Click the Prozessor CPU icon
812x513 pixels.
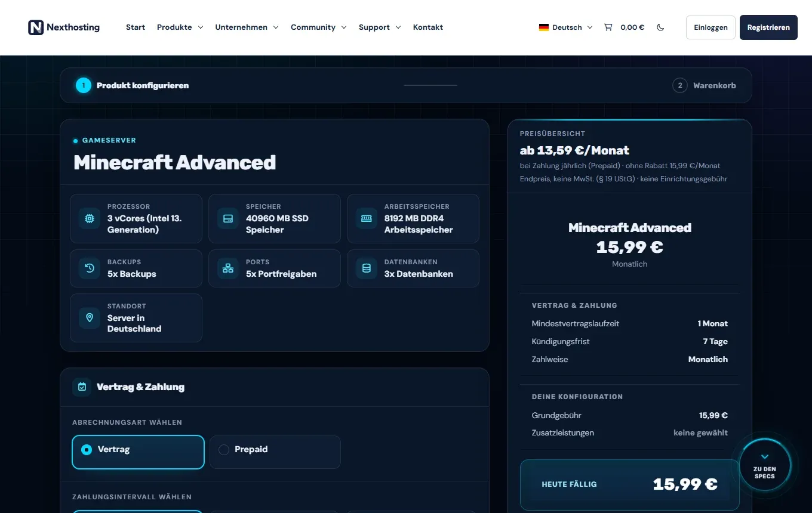(90, 218)
